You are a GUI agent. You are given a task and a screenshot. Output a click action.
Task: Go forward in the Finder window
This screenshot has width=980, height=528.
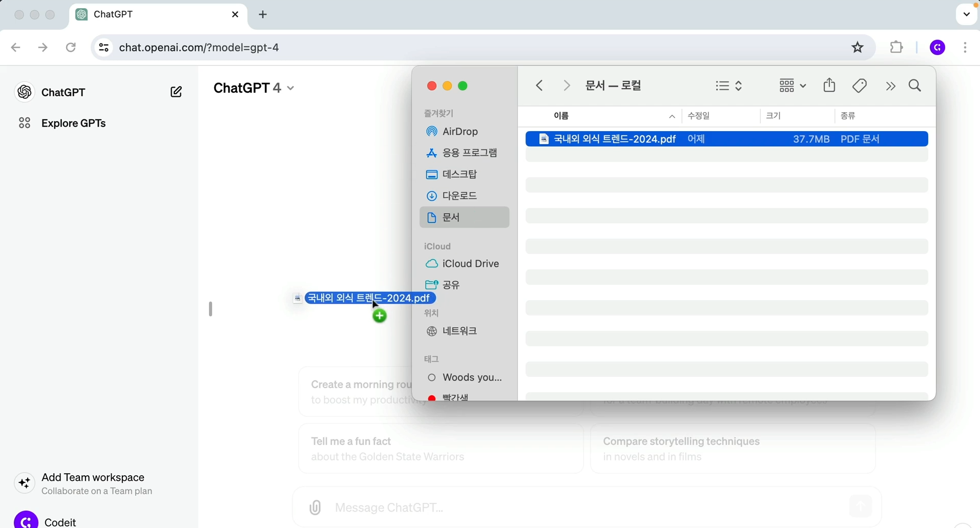[566, 86]
